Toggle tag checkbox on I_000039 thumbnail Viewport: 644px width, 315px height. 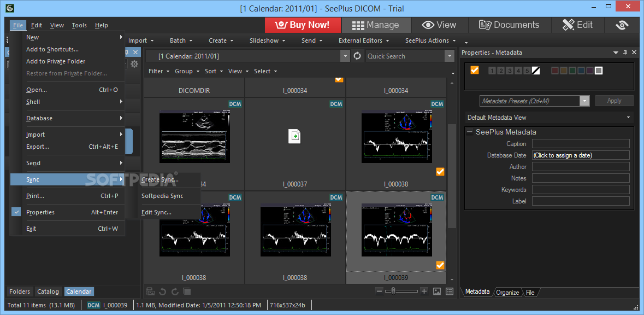pos(440,265)
